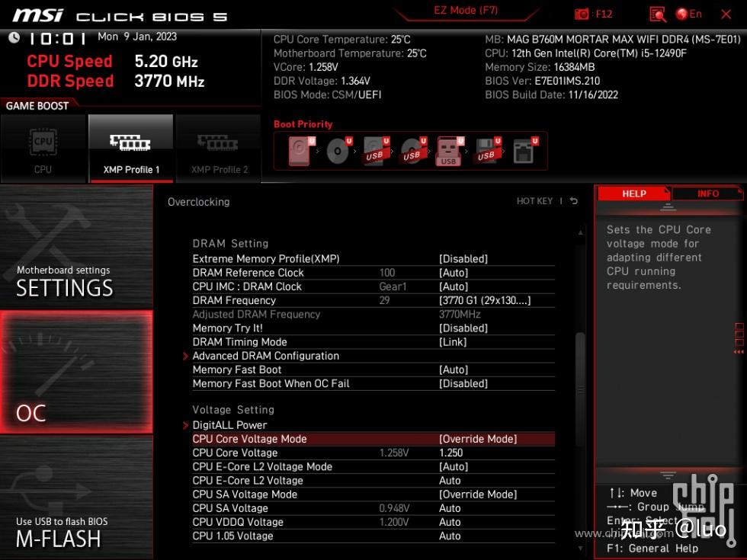Screen dimensions: 747x560
Task: Open Memory Try It! dropdown
Action: (463, 328)
